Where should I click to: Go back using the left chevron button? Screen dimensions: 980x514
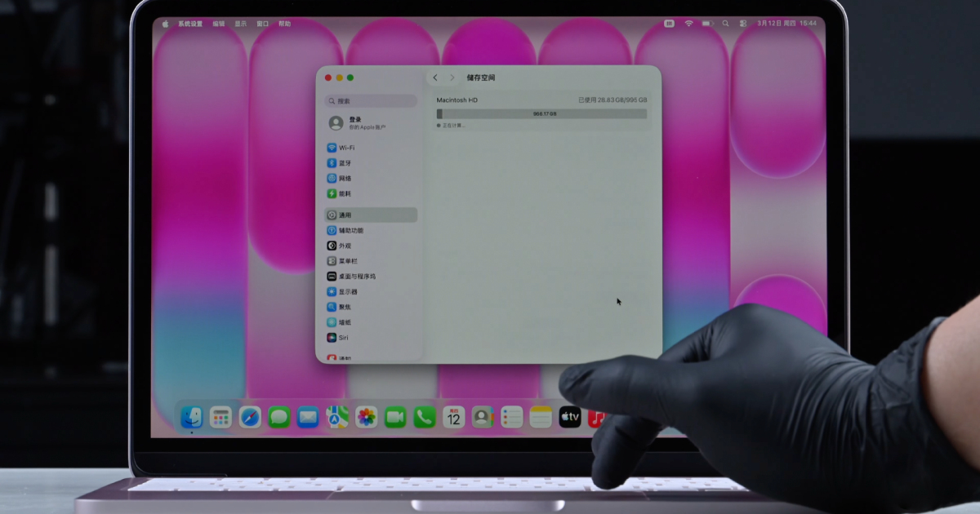pyautogui.click(x=435, y=78)
